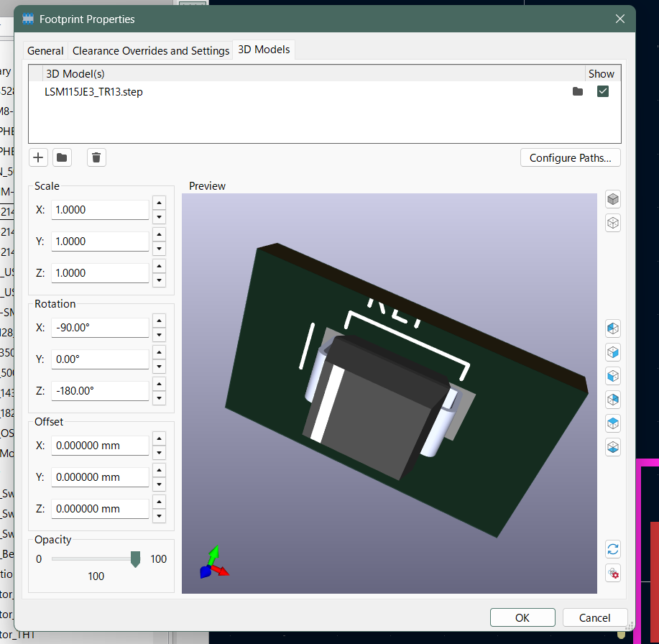This screenshot has width=659, height=644.
Task: Click the reload 3D model refresh icon
Action: point(613,549)
